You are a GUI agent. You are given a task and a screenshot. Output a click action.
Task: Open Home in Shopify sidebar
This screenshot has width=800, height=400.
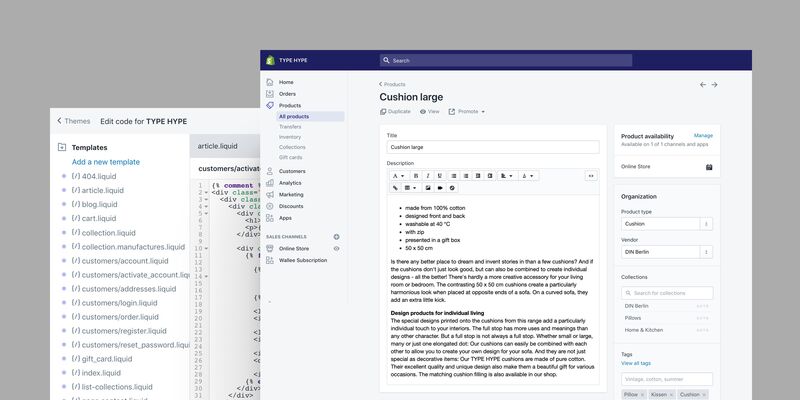click(x=286, y=82)
